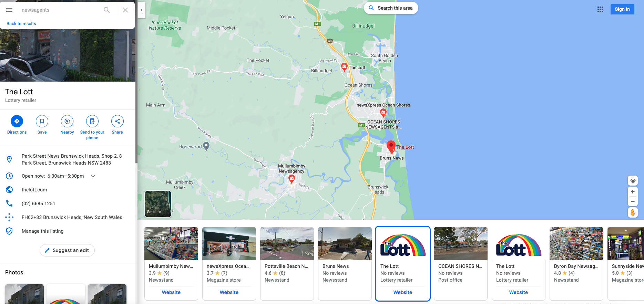This screenshot has height=304, width=644.
Task: Zoom out on the map
Action: (633, 201)
